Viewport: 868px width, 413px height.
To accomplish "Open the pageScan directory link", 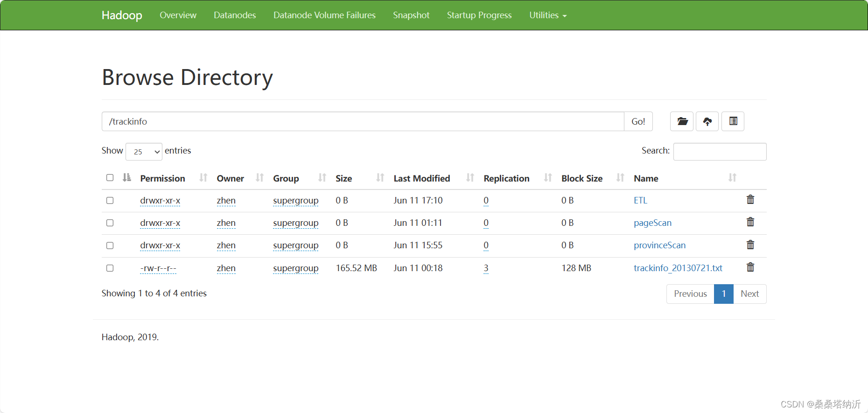I will coord(652,223).
